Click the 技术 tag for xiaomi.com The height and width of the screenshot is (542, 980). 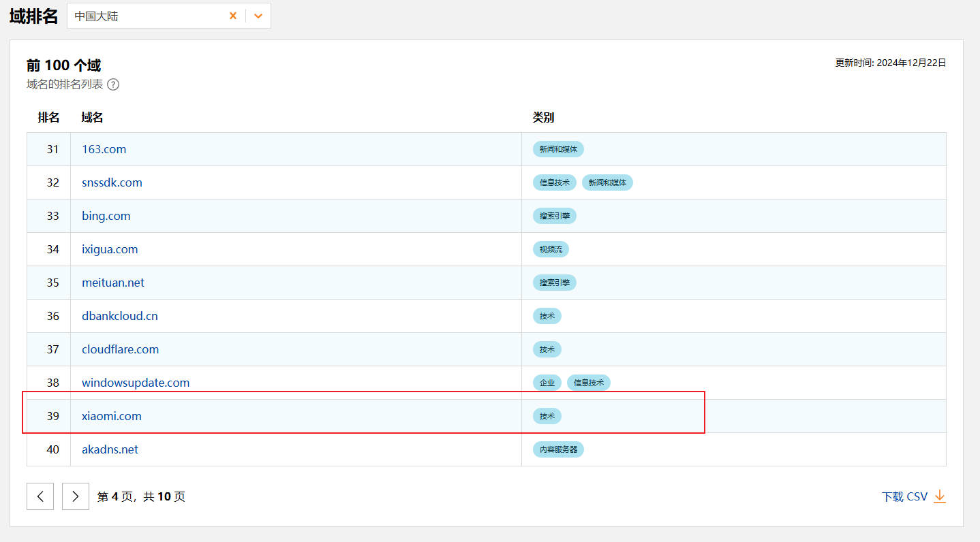[547, 416]
